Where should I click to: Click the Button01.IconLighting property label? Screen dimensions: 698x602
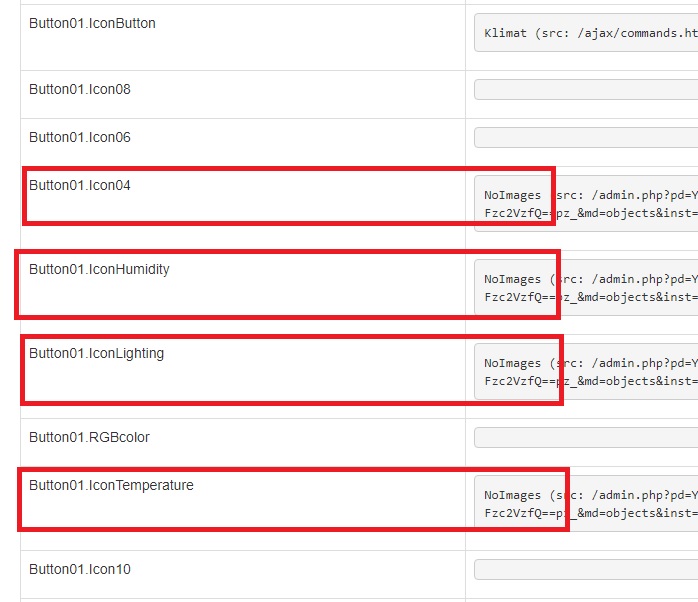click(x=96, y=353)
